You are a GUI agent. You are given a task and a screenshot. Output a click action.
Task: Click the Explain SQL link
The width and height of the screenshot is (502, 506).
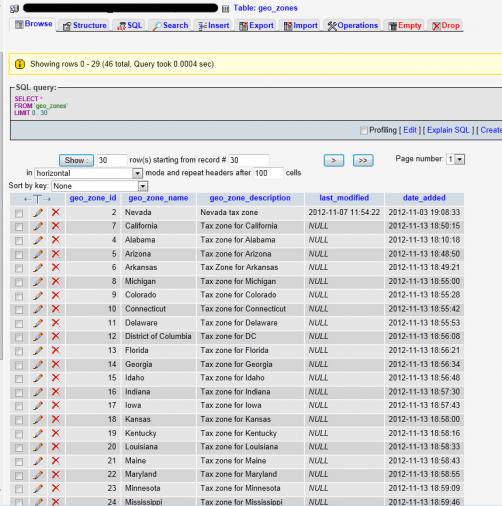[448, 130]
